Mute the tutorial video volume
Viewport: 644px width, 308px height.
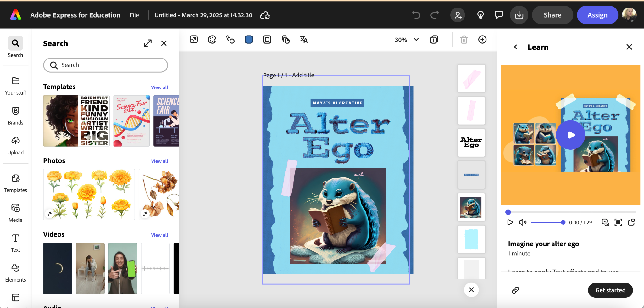pyautogui.click(x=523, y=222)
